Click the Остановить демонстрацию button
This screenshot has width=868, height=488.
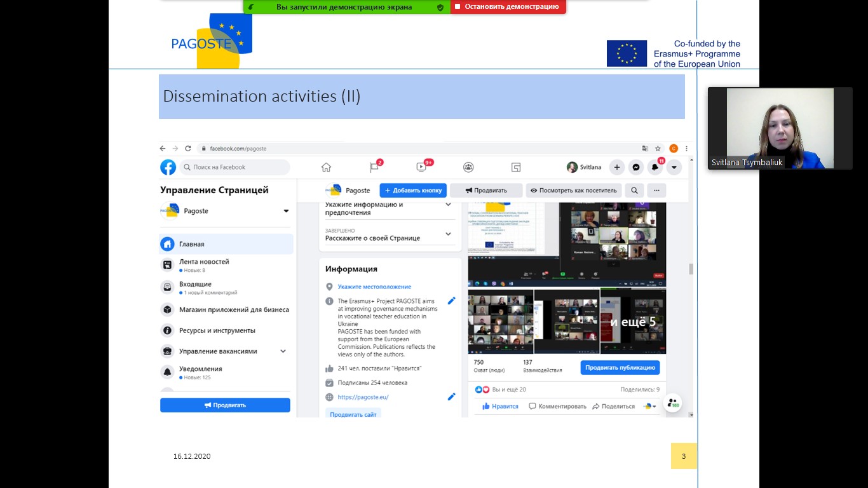508,7
